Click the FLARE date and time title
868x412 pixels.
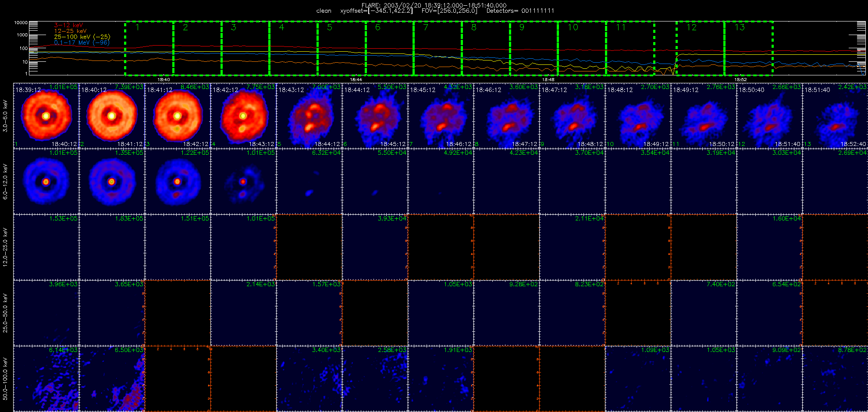tap(434, 5)
